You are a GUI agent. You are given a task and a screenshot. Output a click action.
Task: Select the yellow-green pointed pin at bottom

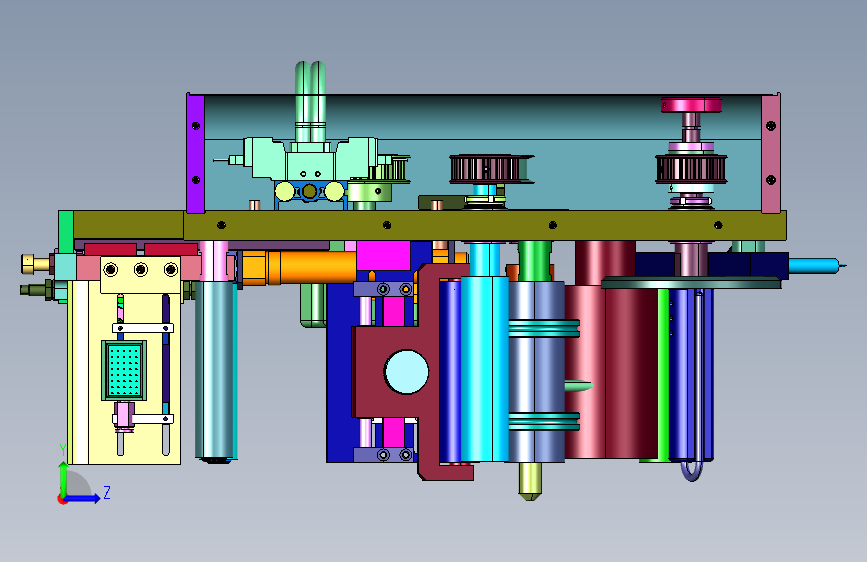pyautogui.click(x=530, y=481)
